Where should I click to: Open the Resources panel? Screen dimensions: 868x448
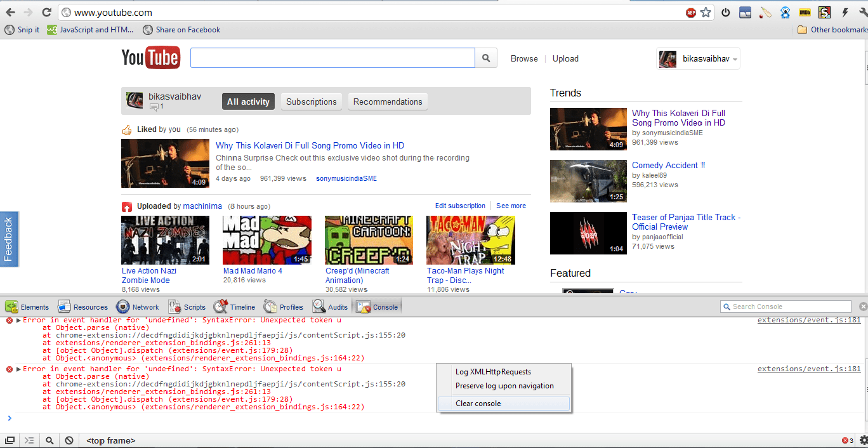[82, 306]
